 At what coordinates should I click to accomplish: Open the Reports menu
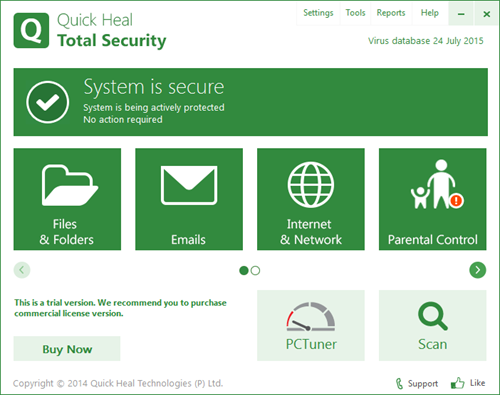pyautogui.click(x=391, y=13)
